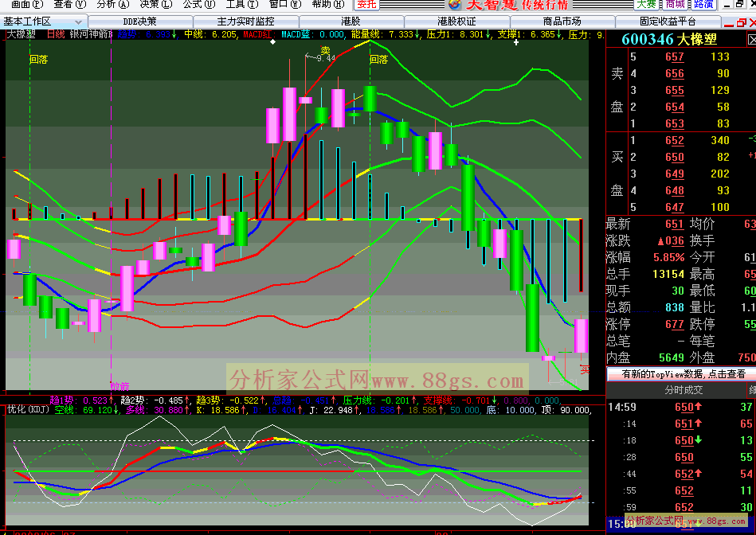Click the 涨幅 value 5.85%

point(668,257)
